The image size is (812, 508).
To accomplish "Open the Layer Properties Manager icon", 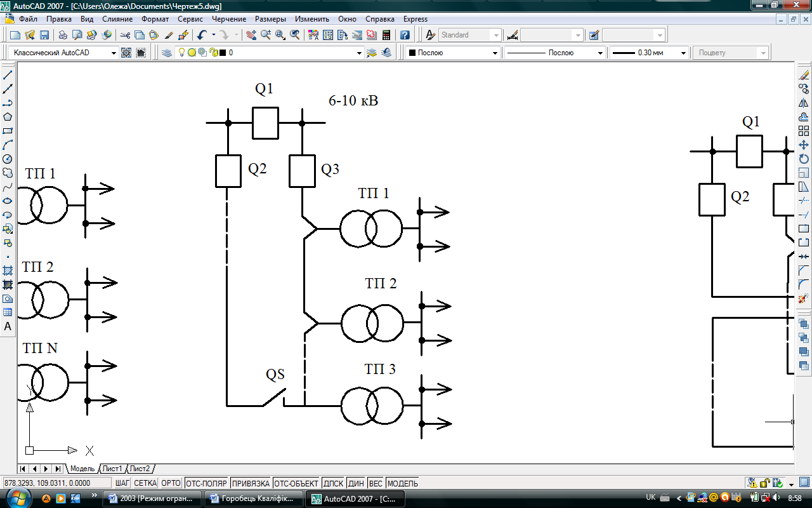I will coord(167,53).
